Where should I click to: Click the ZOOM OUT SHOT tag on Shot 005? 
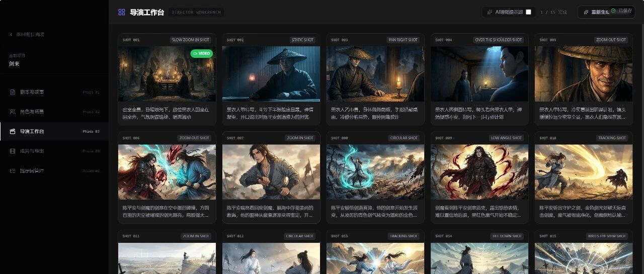point(611,40)
